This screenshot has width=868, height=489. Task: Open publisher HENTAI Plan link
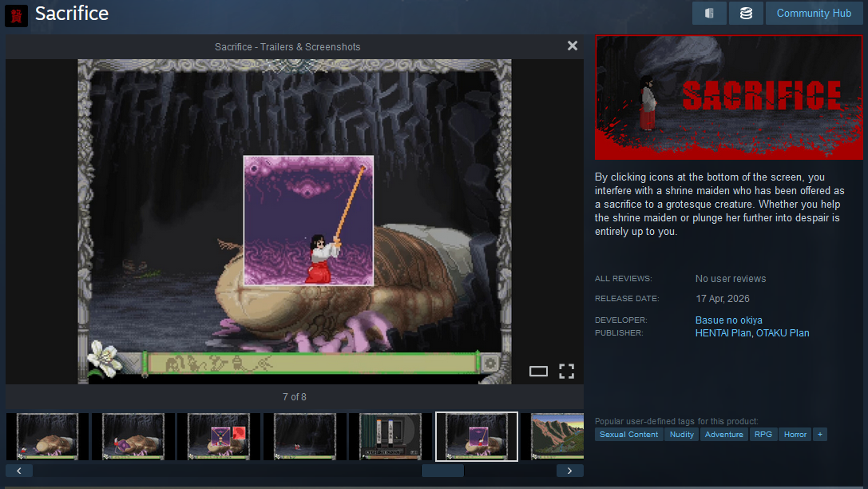(723, 333)
